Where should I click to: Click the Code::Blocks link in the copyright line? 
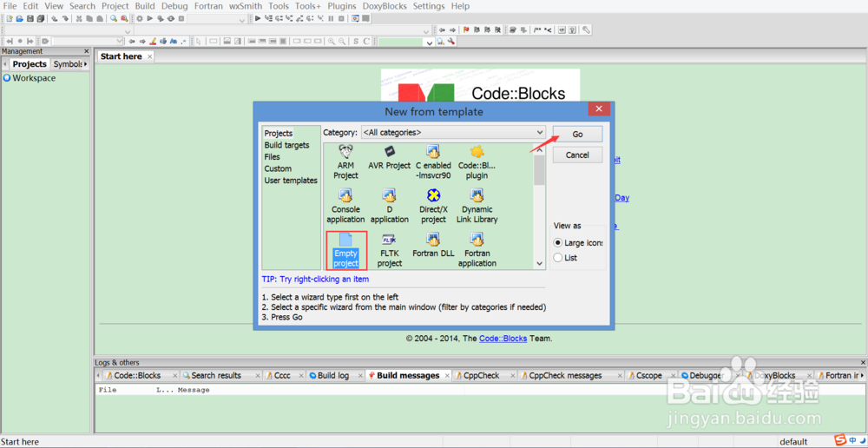[x=503, y=339]
